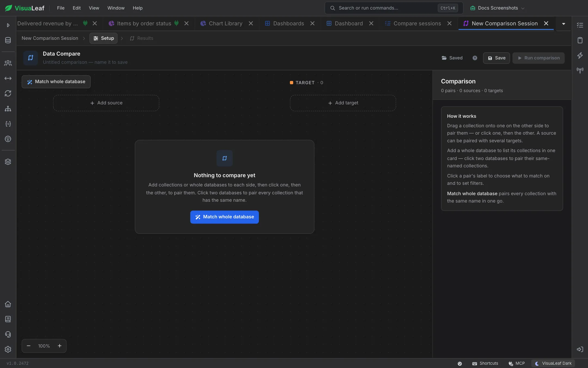
Task: Click Add source
Action: click(106, 103)
